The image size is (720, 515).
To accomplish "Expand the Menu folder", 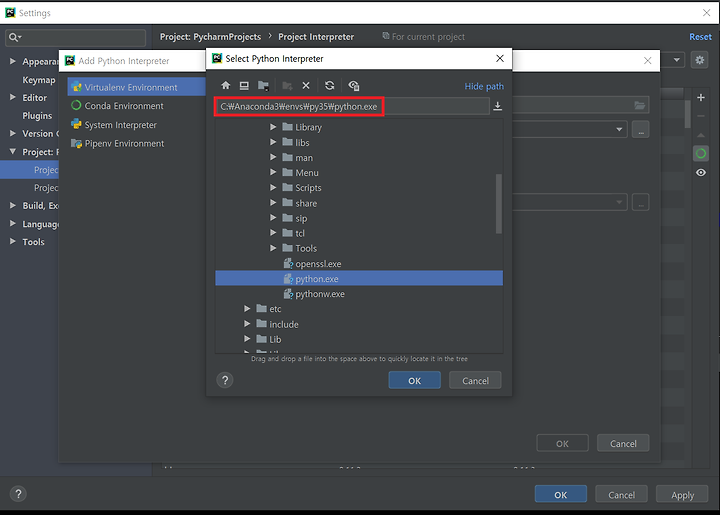I will tap(273, 173).
